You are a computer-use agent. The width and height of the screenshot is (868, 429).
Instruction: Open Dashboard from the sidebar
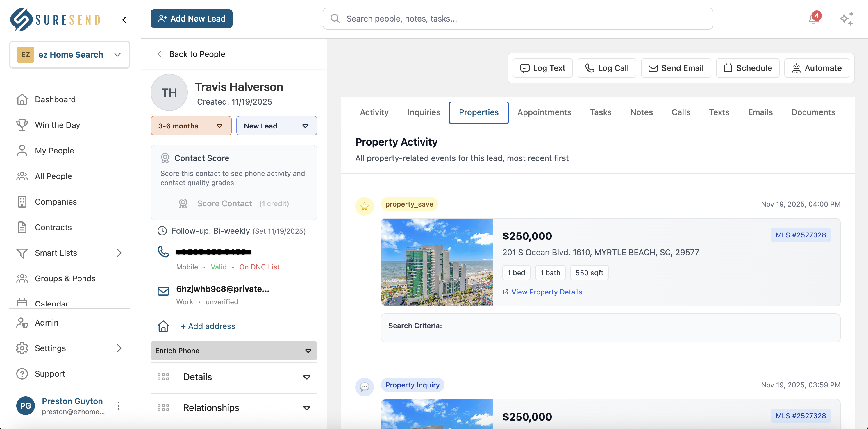55,99
